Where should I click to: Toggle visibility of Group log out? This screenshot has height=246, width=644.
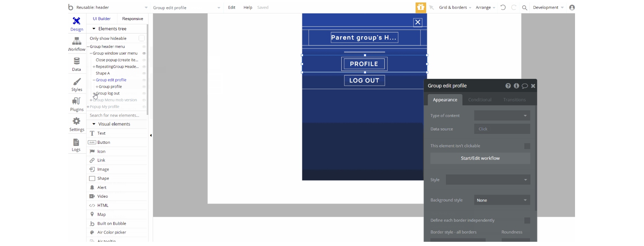pyautogui.click(x=144, y=93)
